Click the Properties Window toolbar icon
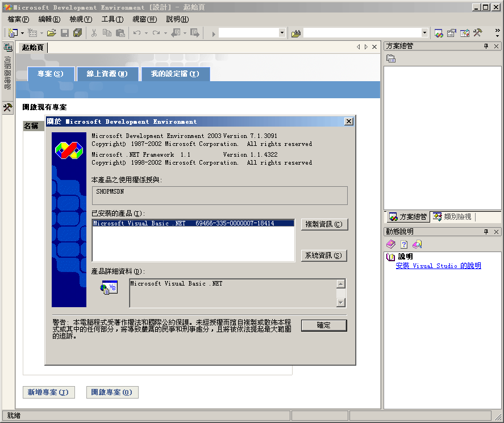 [452, 33]
